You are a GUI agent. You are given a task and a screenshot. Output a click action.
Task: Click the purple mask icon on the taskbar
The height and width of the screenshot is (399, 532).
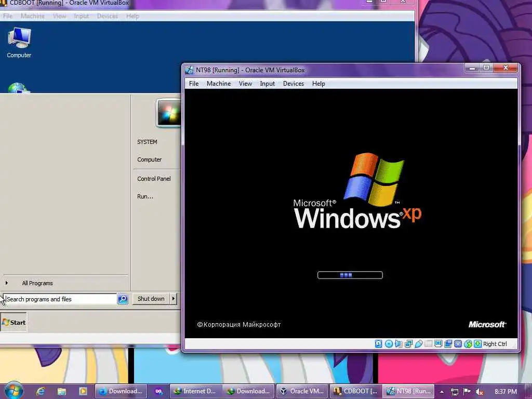click(x=158, y=391)
